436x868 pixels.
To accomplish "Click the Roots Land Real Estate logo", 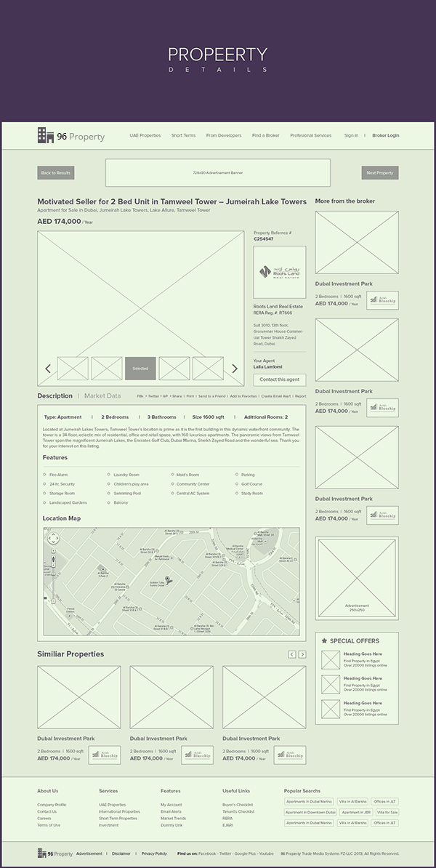I will pyautogui.click(x=279, y=272).
